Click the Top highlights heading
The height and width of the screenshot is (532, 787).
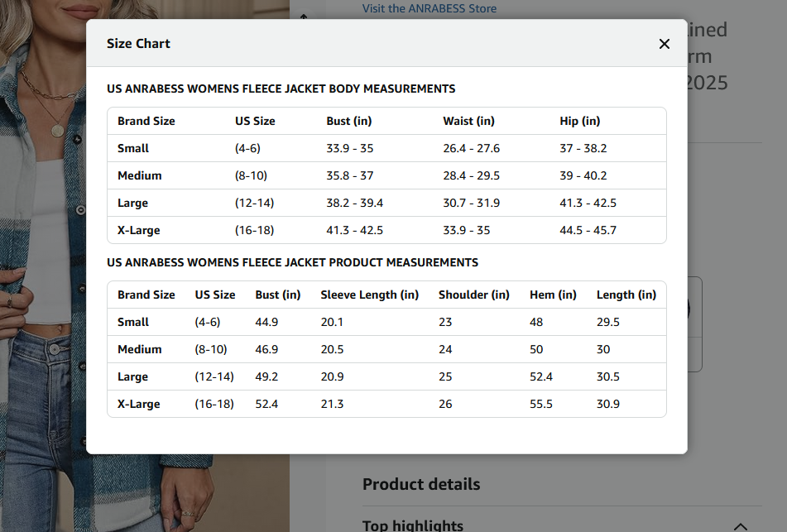pyautogui.click(x=413, y=525)
